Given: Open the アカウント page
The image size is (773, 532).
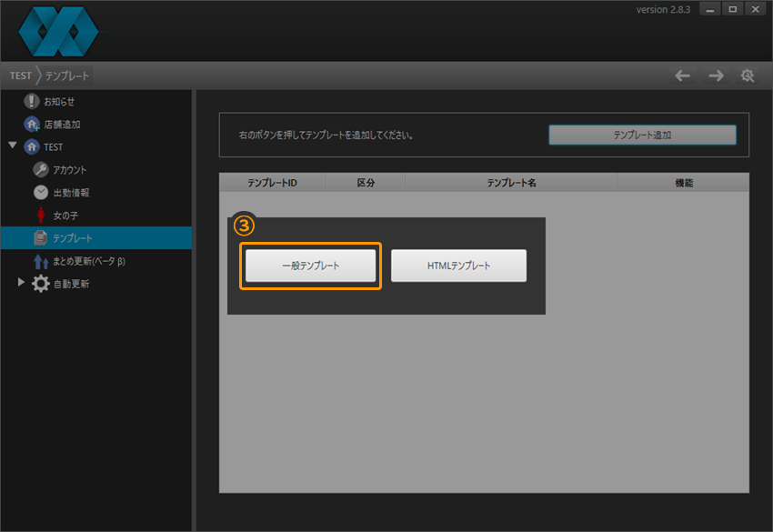Looking at the screenshot, I should point(69,170).
